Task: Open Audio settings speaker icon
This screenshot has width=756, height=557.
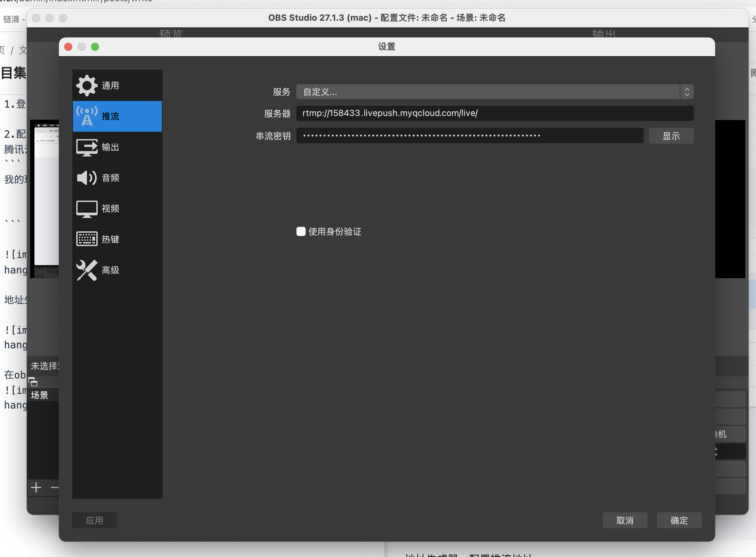Action: pos(87,178)
